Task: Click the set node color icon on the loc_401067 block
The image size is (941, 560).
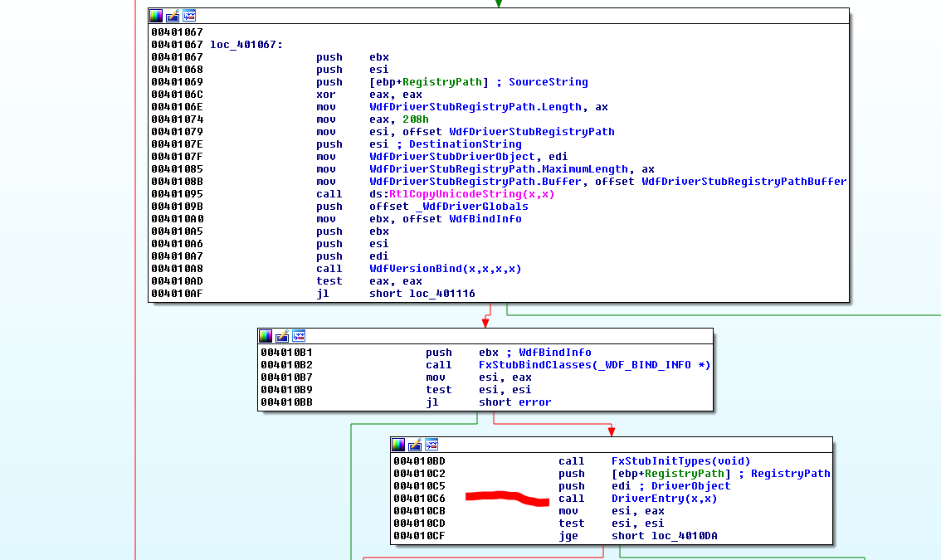Action: click(x=156, y=16)
